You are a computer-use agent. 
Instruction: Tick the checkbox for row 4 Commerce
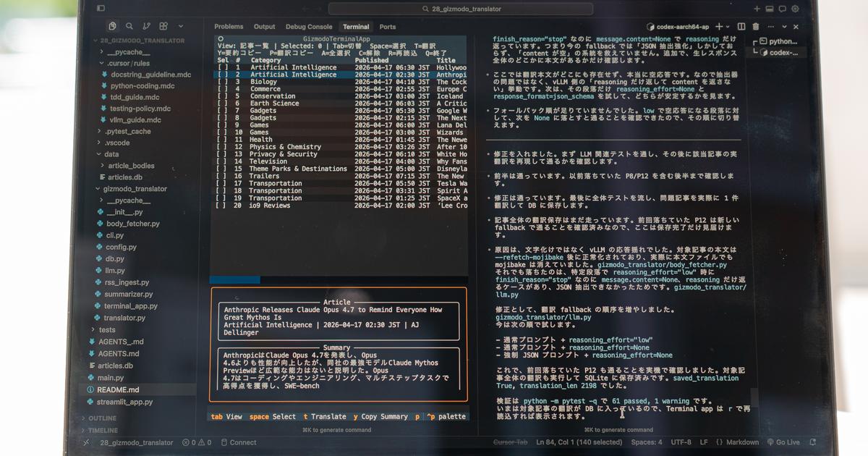tap(223, 89)
